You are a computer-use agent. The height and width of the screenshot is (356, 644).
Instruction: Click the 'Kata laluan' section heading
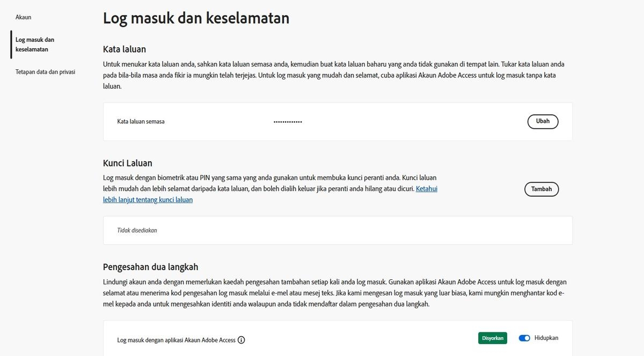pyautogui.click(x=125, y=49)
